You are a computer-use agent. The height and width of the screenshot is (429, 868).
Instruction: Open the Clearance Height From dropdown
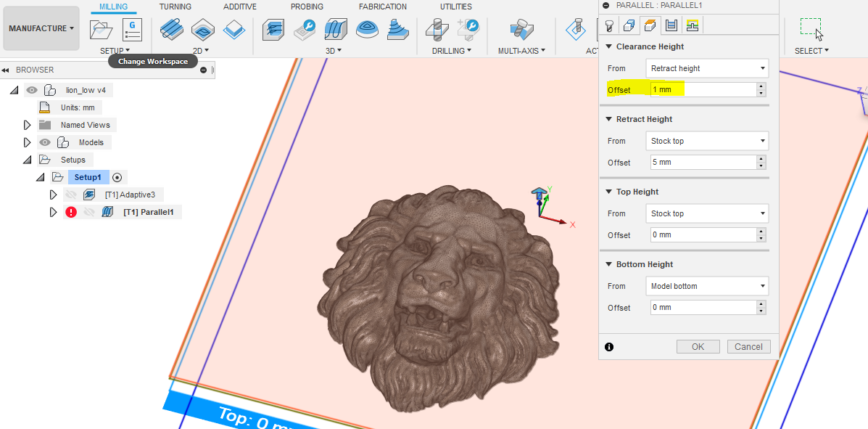[706, 68]
